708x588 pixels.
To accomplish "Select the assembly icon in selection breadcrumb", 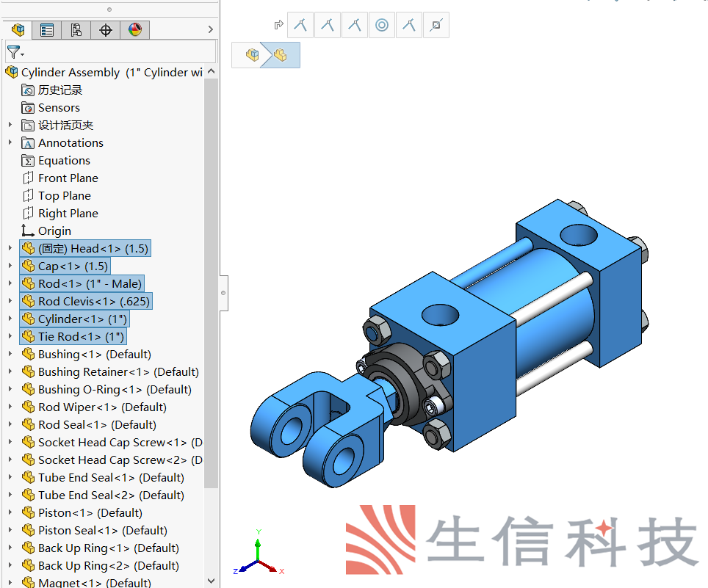I will click(x=252, y=55).
